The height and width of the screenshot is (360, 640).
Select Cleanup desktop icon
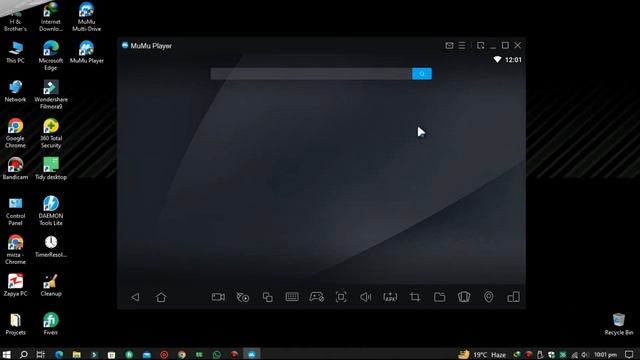(x=51, y=285)
